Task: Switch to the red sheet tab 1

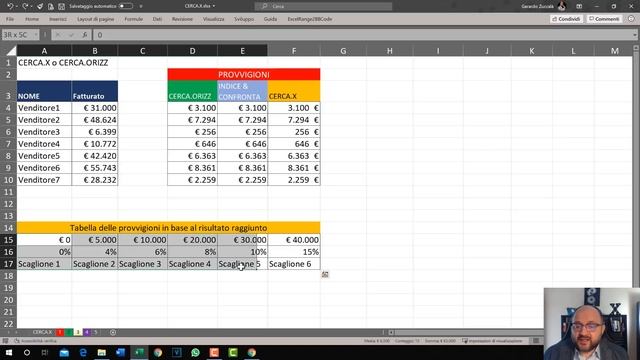Action: 60,332
